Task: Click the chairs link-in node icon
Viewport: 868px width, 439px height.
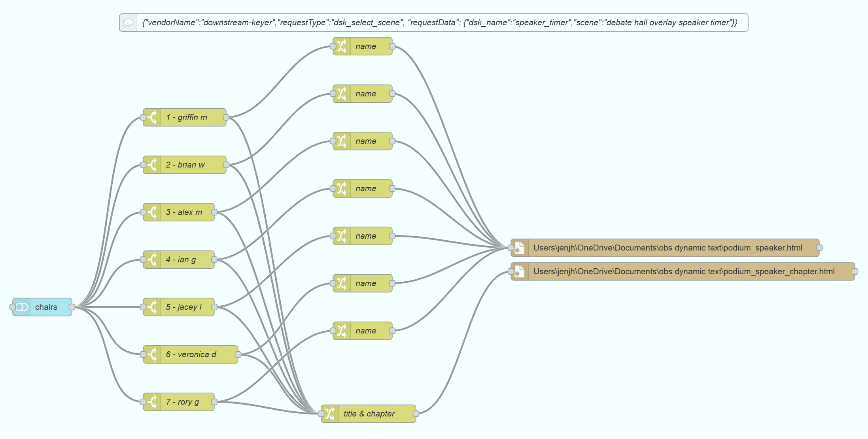Action: coord(22,307)
